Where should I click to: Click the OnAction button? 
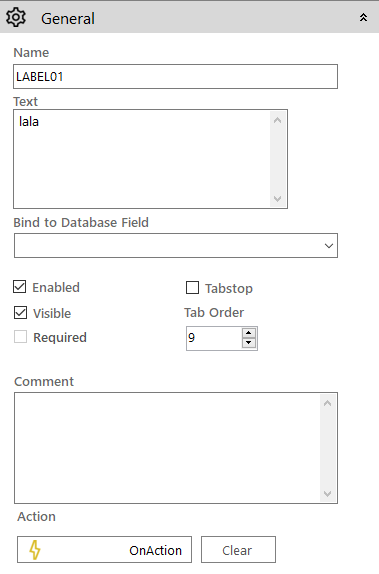[x=104, y=549]
